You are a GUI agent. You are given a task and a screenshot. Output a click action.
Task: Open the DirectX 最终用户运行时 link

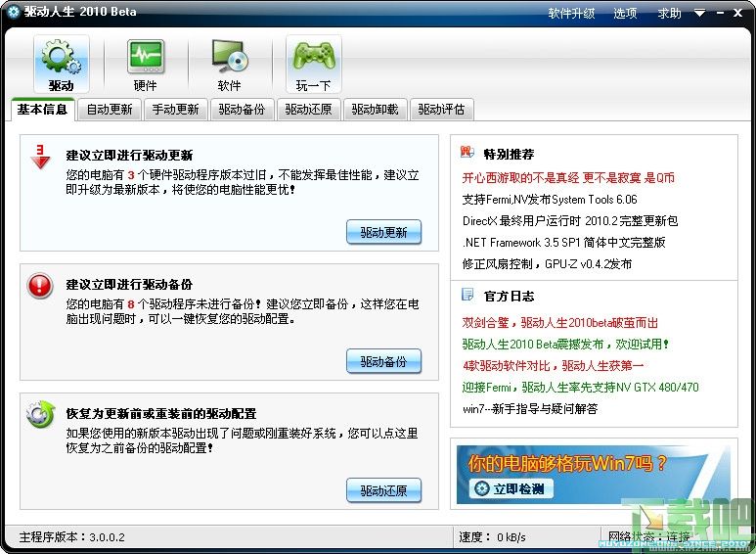(570, 221)
